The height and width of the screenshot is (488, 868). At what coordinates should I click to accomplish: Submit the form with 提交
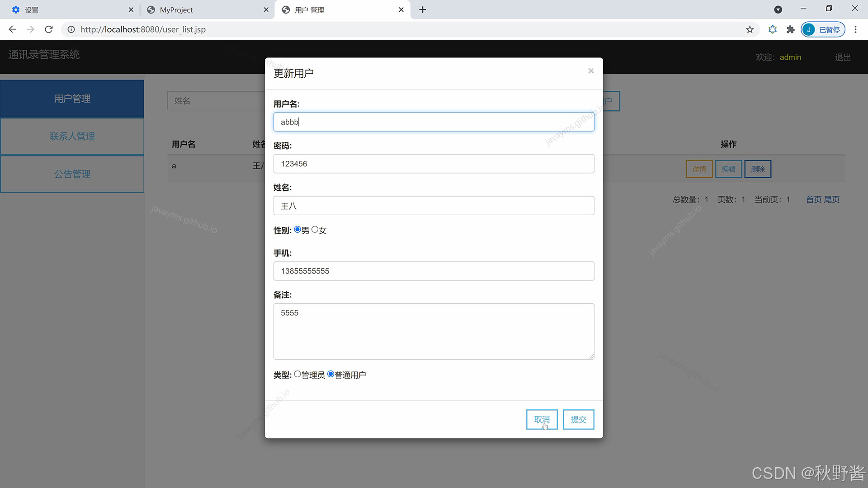[578, 419]
